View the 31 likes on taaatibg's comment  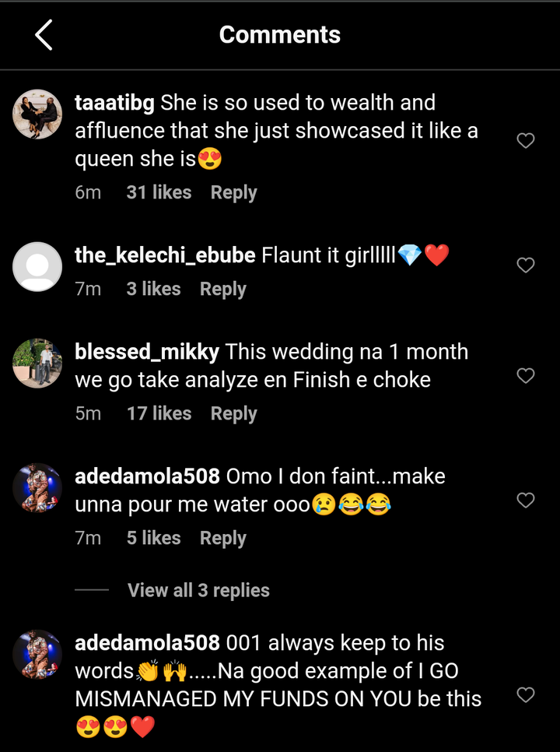159,193
